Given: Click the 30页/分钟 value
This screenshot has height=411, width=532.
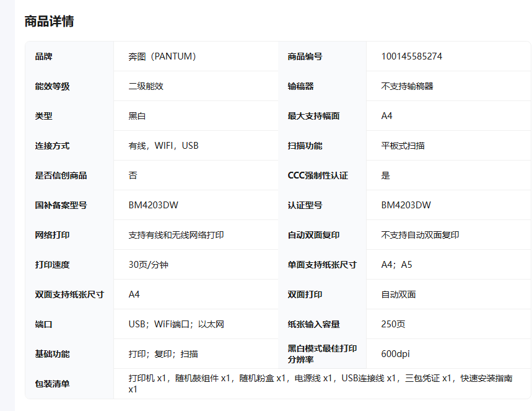Looking at the screenshot, I should [148, 265].
